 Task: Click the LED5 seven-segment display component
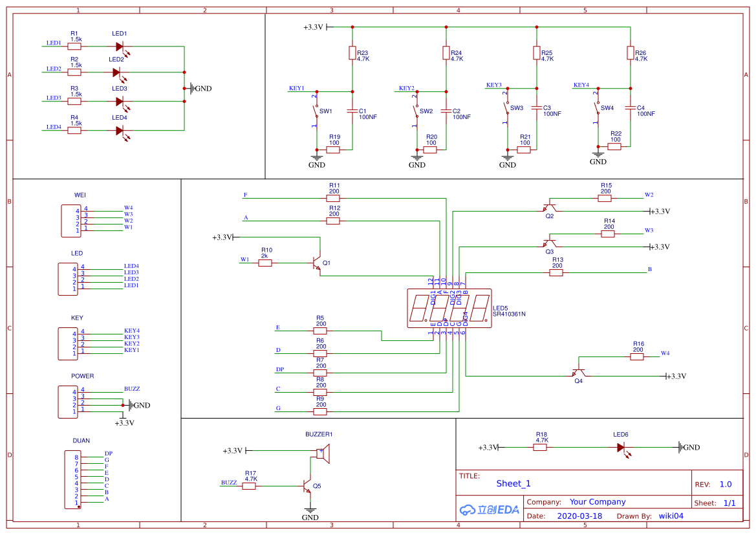click(x=448, y=309)
